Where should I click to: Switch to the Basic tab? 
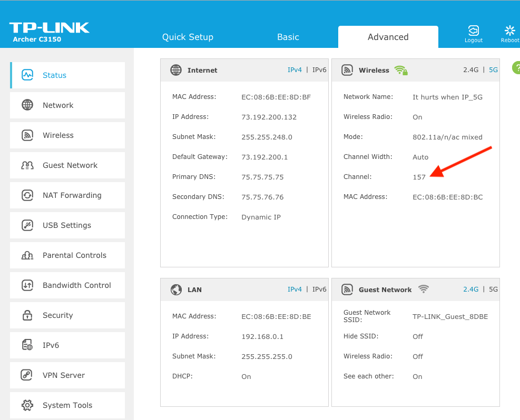point(288,37)
